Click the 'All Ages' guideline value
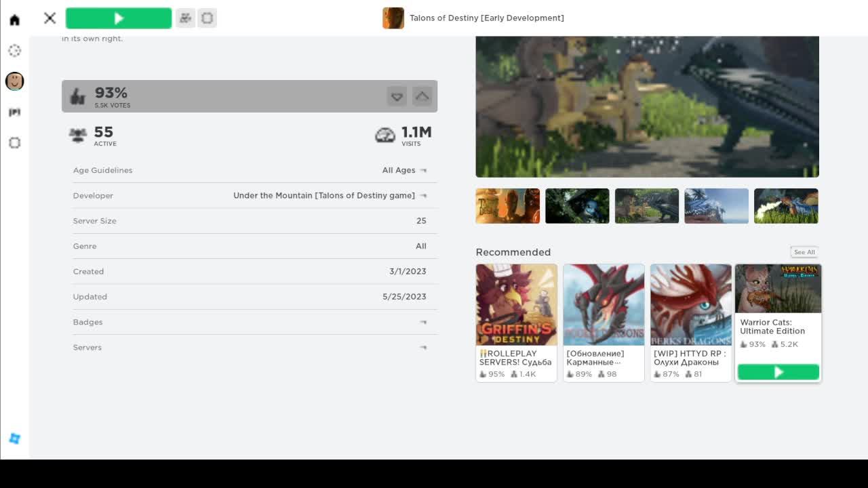 coord(399,170)
